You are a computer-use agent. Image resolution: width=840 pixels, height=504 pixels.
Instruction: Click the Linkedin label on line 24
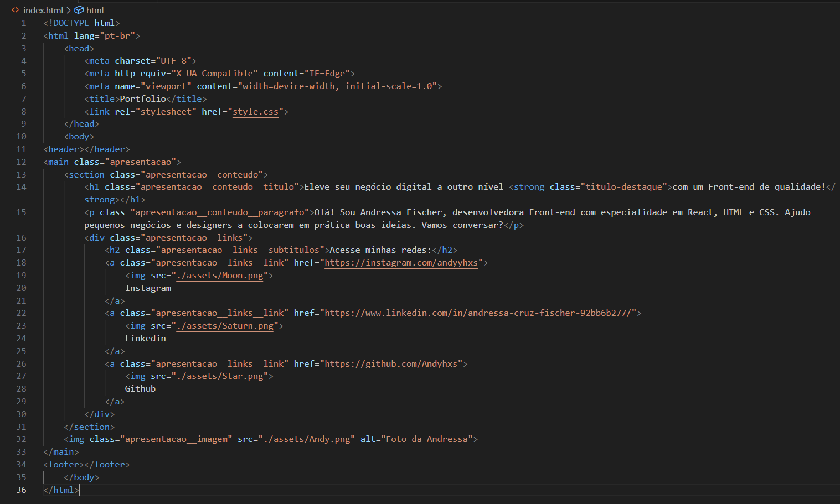(146, 338)
